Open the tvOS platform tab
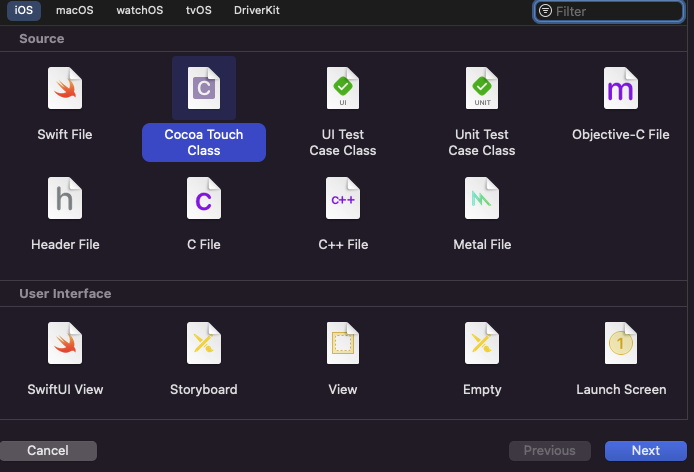 tap(198, 10)
